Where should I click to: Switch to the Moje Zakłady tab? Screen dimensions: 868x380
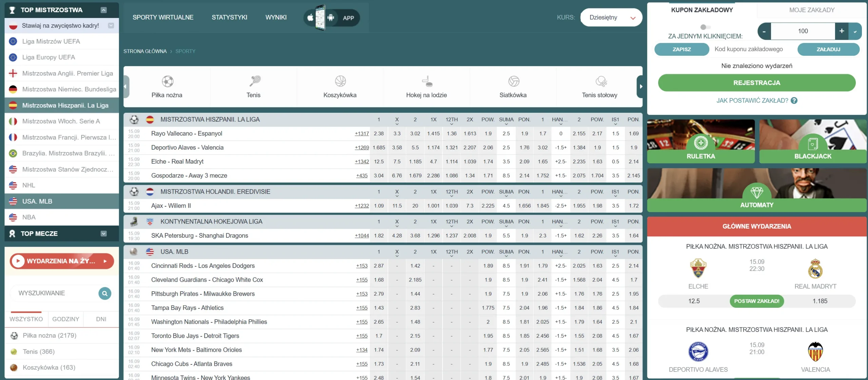(x=812, y=10)
